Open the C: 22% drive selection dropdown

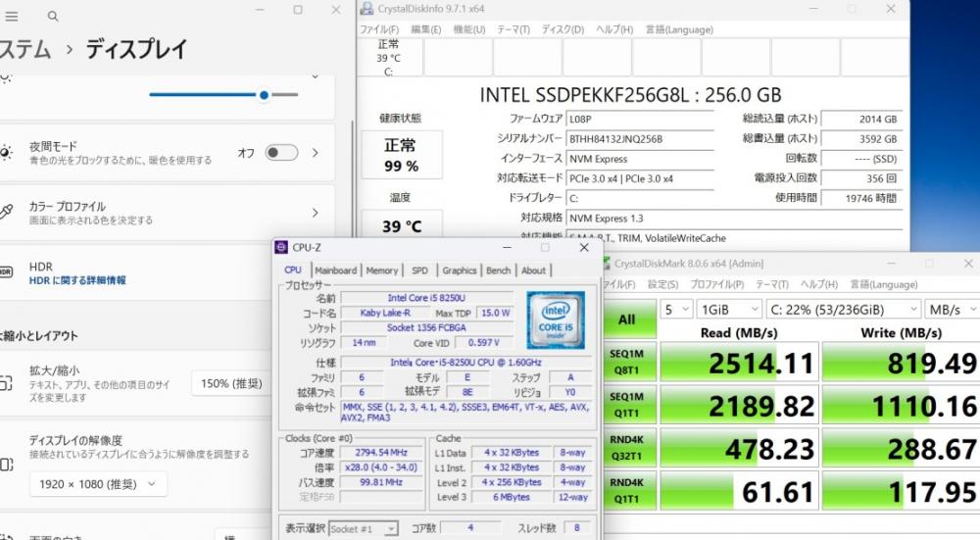(x=843, y=309)
